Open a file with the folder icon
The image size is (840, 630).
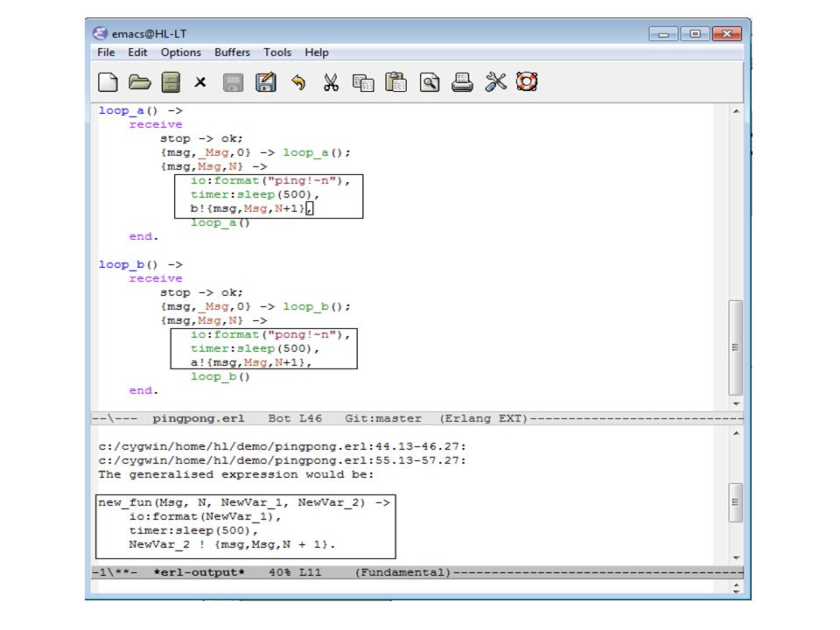(140, 82)
